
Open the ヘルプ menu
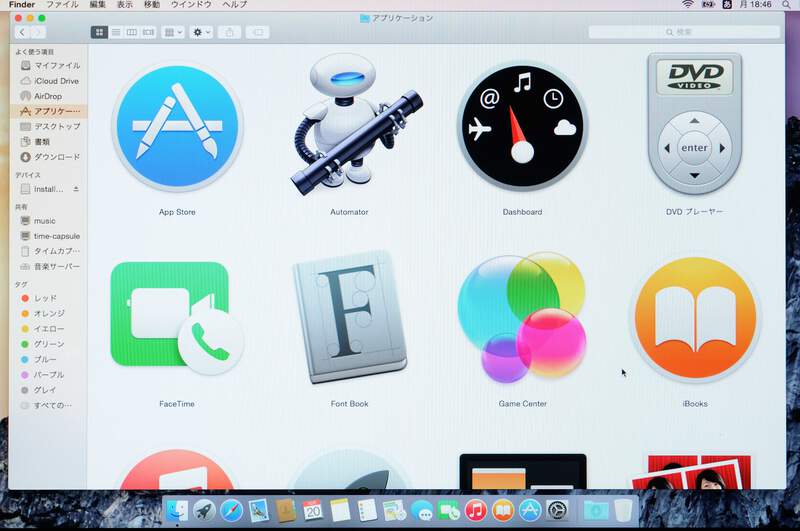coord(235,5)
